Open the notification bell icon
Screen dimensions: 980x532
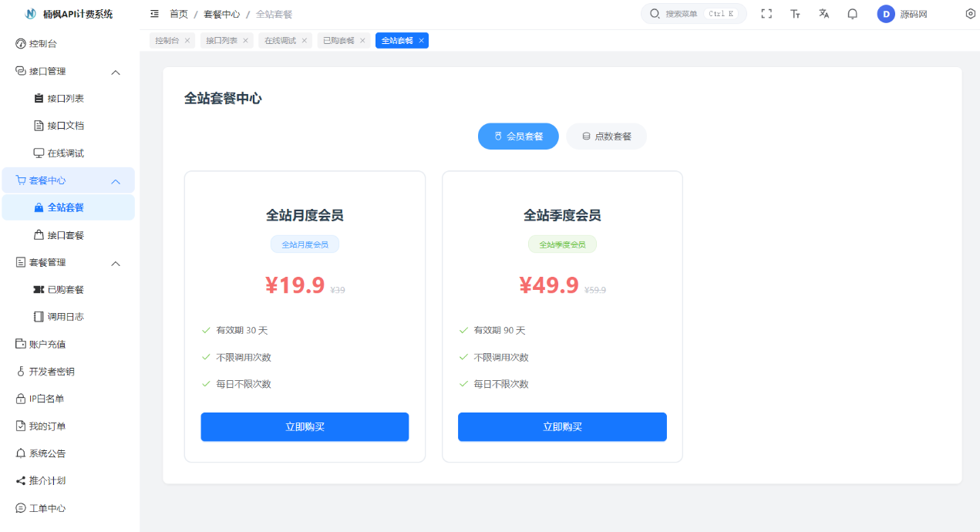(x=852, y=14)
